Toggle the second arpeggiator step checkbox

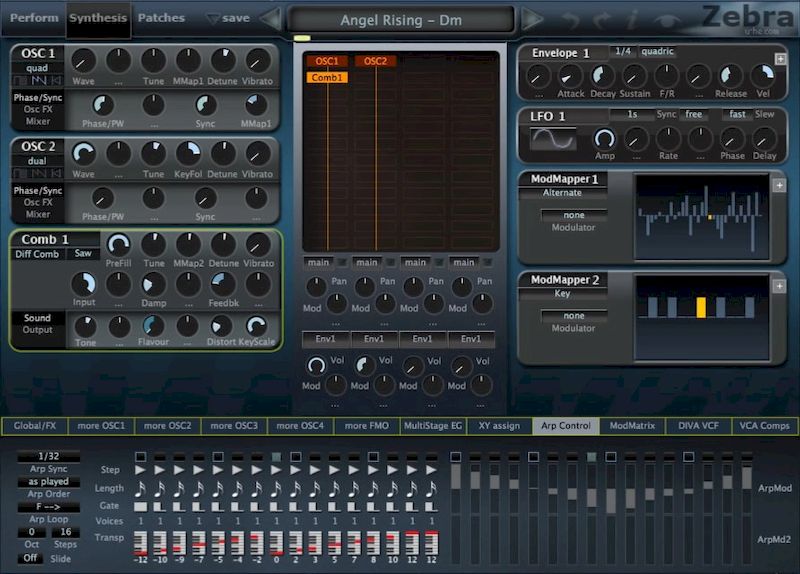coord(159,457)
